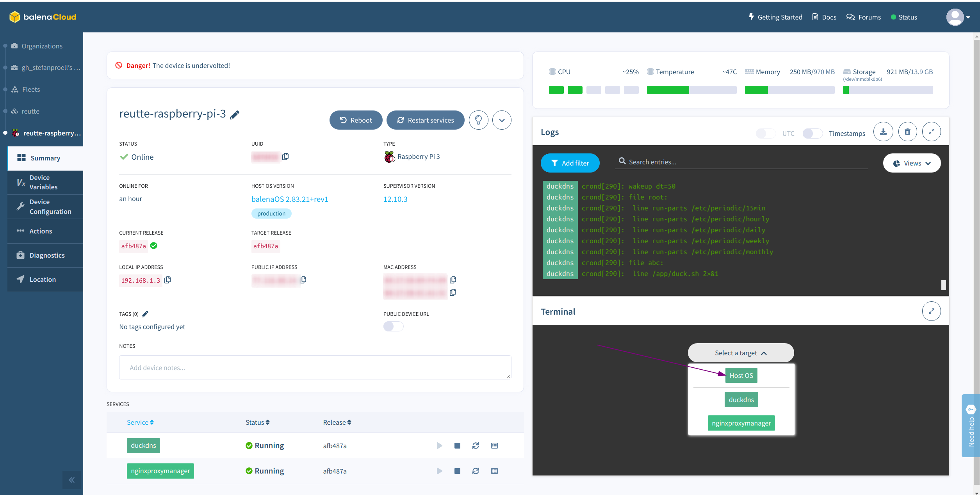Open Getting Started link
This screenshot has height=495, width=980.
tap(775, 17)
